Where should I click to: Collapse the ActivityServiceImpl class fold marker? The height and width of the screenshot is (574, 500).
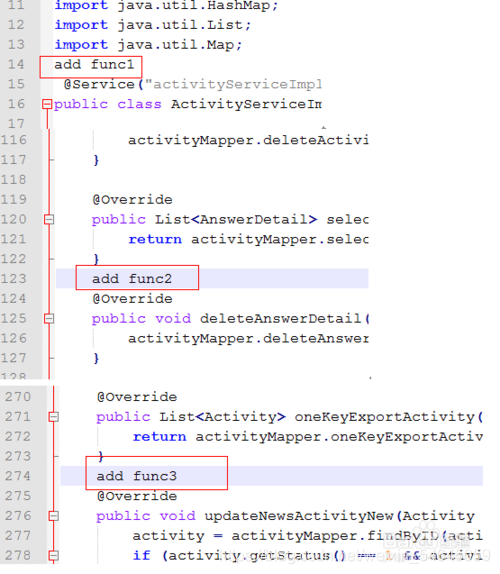(x=47, y=104)
